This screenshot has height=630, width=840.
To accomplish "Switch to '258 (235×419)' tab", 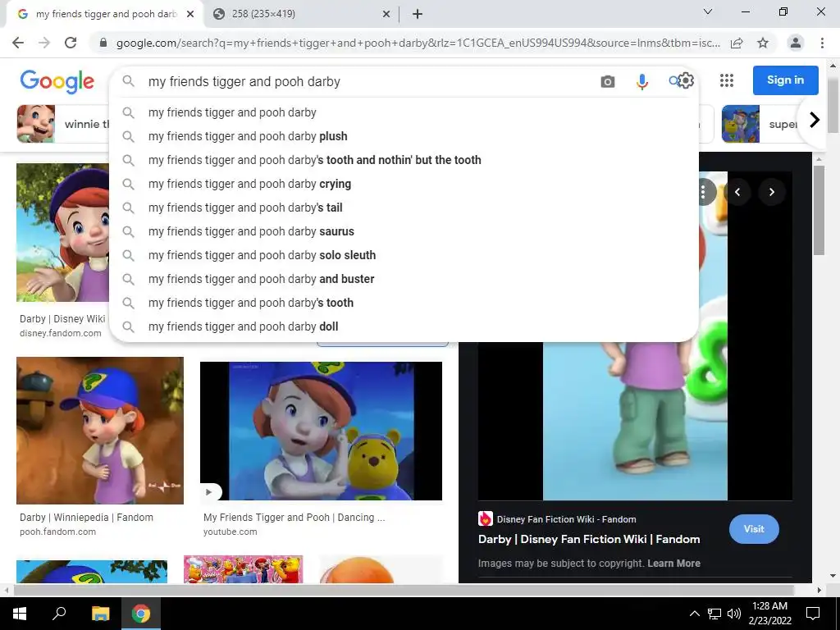I will point(301,14).
